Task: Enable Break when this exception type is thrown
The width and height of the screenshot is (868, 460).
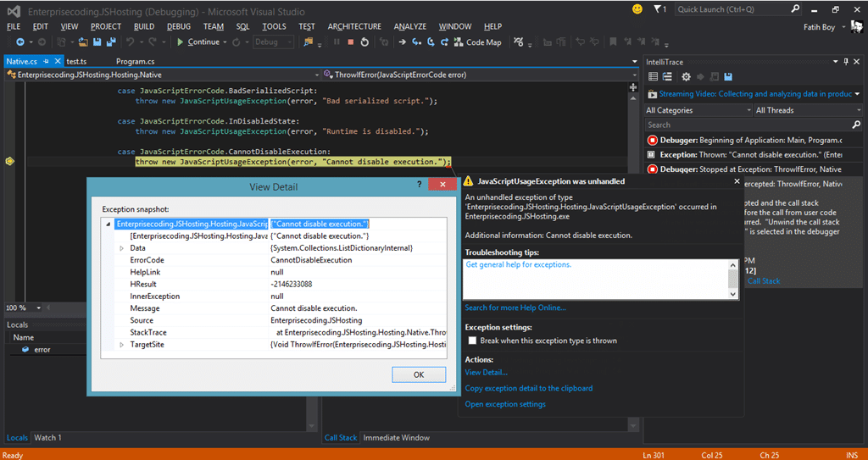Action: pos(472,341)
